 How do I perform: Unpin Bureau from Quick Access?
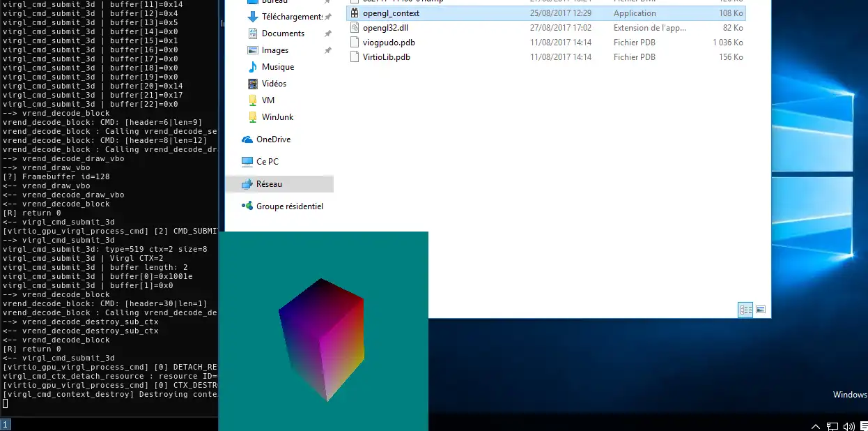click(327, 2)
